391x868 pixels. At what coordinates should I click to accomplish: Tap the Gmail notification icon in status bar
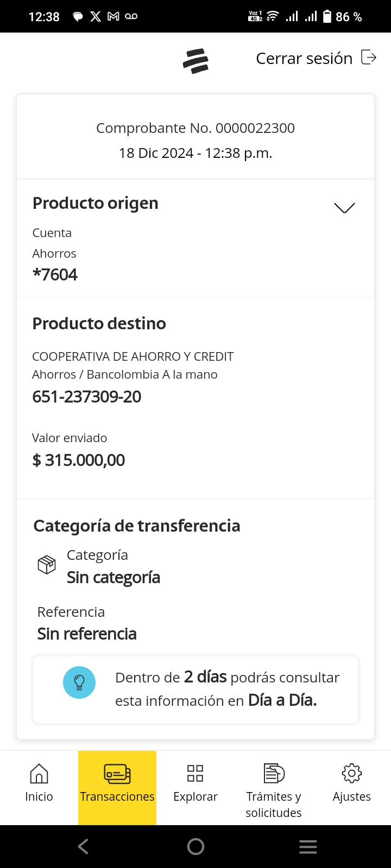pos(113,17)
